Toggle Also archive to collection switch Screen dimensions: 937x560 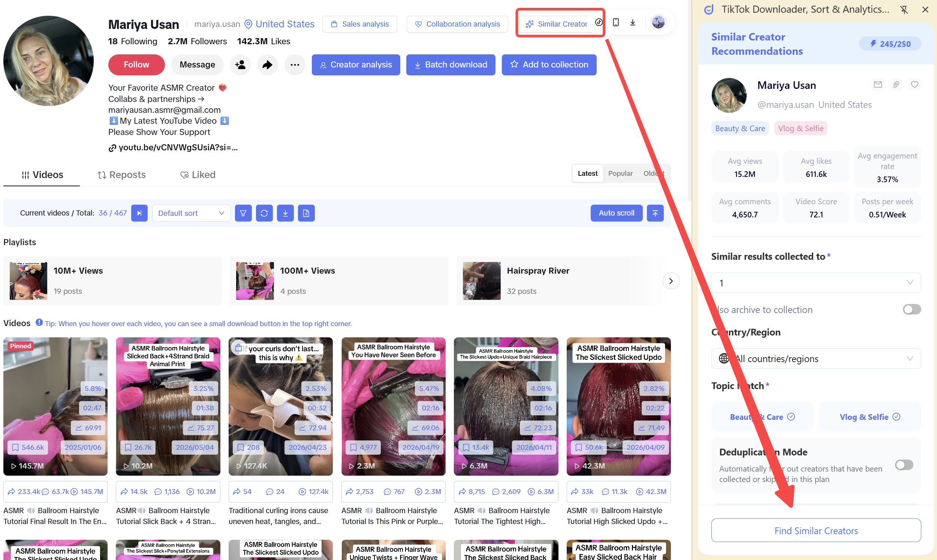click(912, 310)
